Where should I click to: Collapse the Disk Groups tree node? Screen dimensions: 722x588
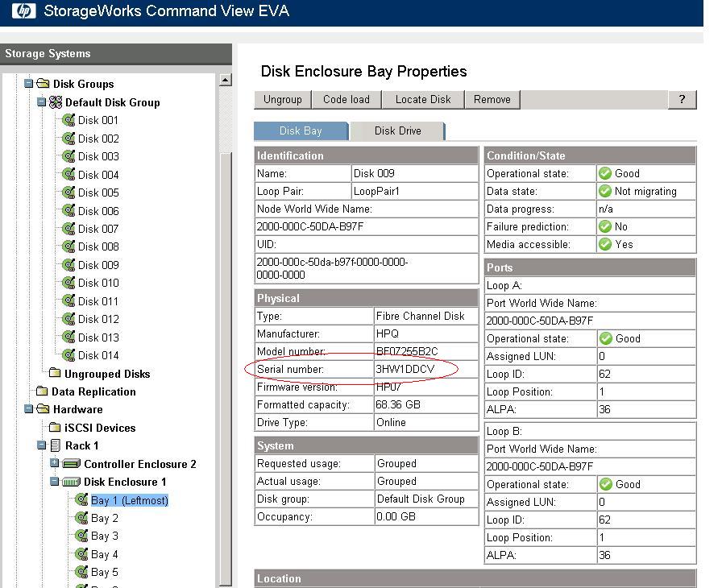coord(28,84)
